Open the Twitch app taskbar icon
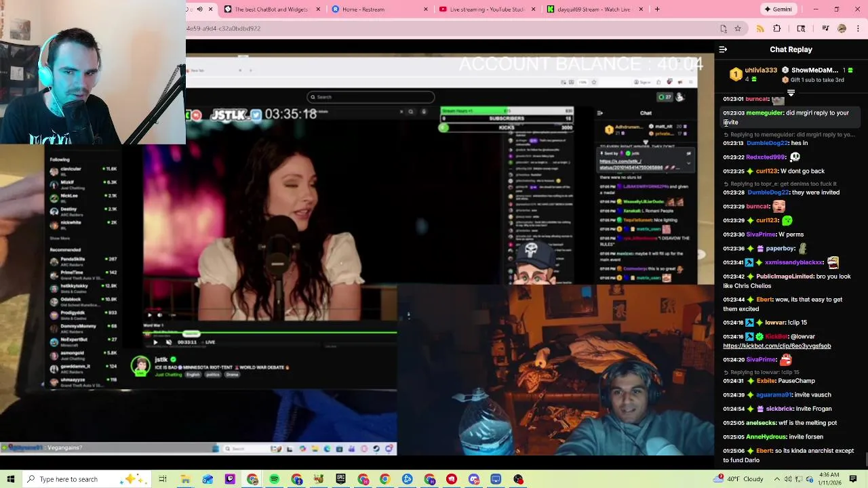The height and width of the screenshot is (488, 868). click(x=230, y=479)
